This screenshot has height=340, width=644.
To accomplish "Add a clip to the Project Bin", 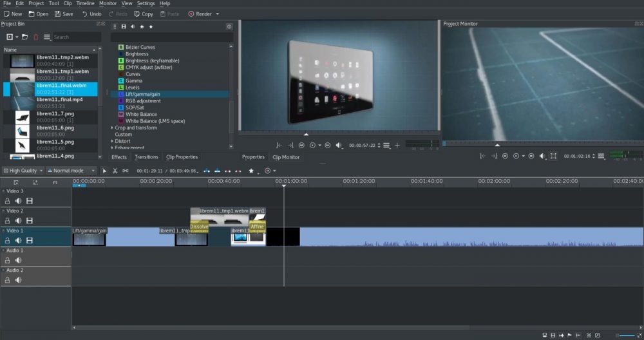I will point(10,37).
